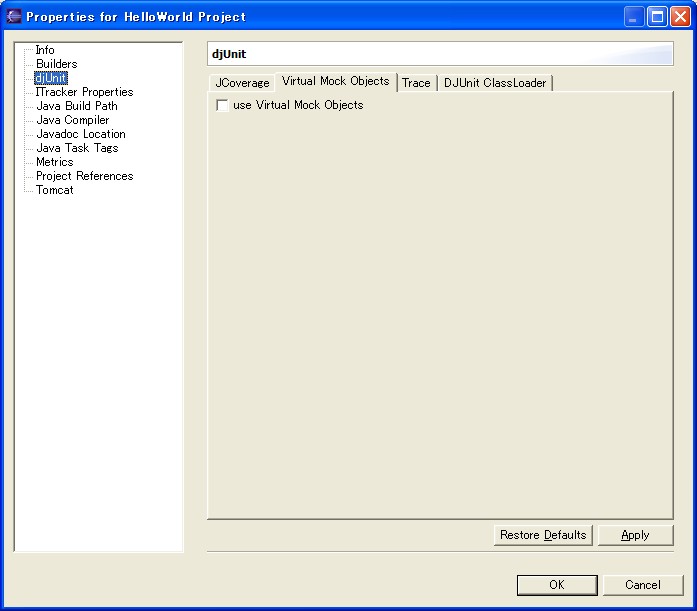
Task: Open the DJUnit ClassLoader tab
Action: (x=495, y=83)
